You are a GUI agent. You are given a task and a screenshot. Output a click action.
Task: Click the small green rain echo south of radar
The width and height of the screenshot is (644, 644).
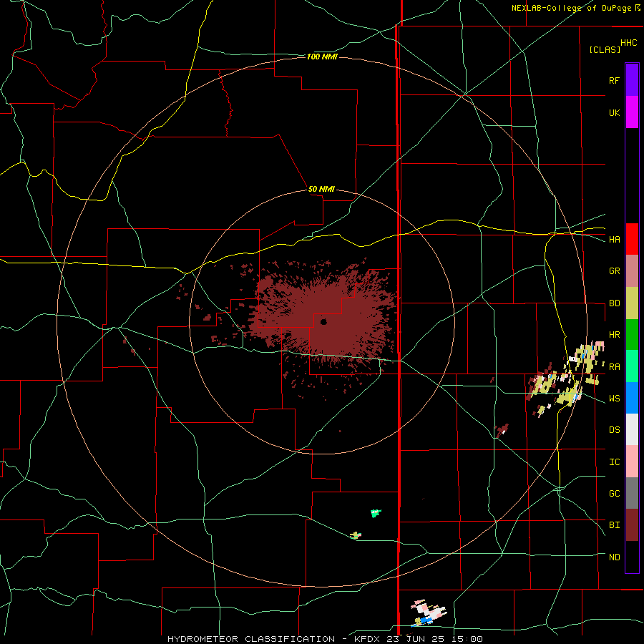click(376, 513)
